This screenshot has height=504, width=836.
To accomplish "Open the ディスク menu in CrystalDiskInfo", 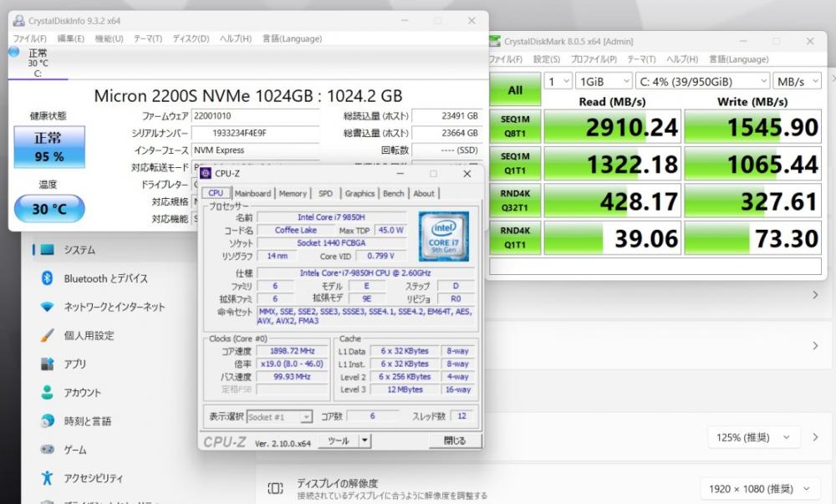I will (191, 38).
